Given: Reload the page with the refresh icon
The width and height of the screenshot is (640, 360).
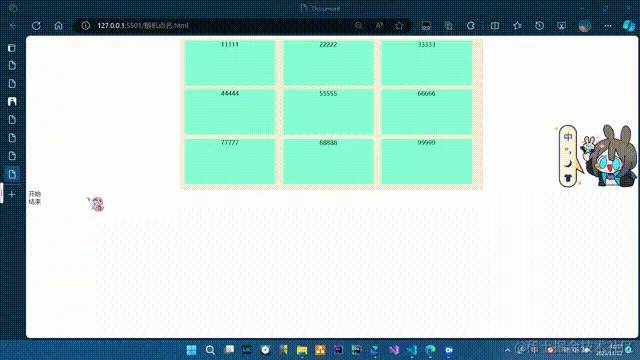Looking at the screenshot, I should point(36,26).
